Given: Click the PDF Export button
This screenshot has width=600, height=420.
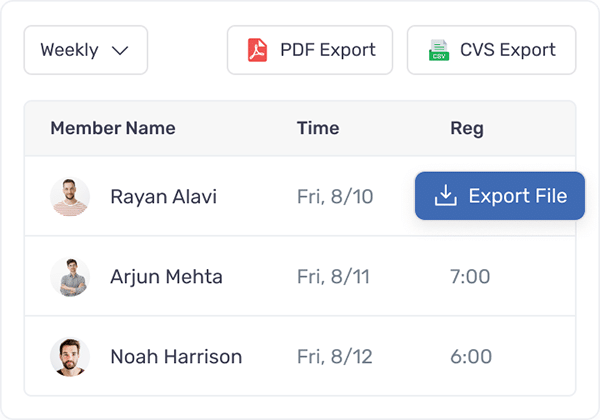Looking at the screenshot, I should (310, 50).
